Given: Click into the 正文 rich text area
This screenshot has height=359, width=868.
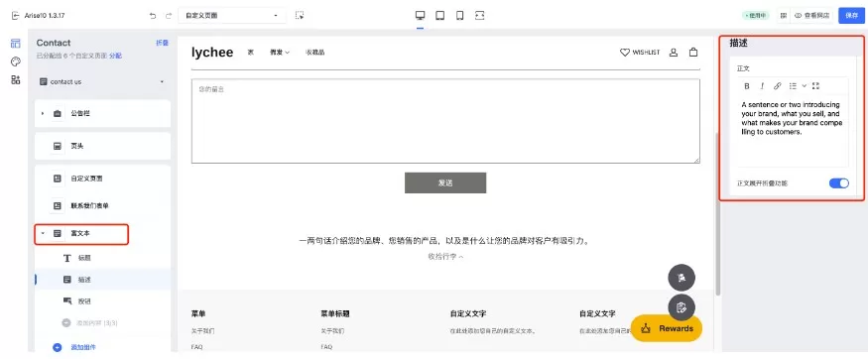Looking at the screenshot, I should (x=793, y=131).
